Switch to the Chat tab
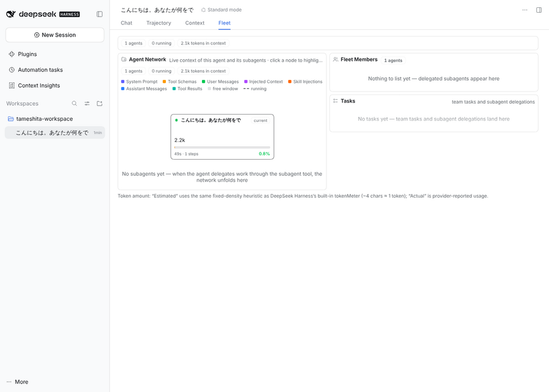 pyautogui.click(x=126, y=23)
